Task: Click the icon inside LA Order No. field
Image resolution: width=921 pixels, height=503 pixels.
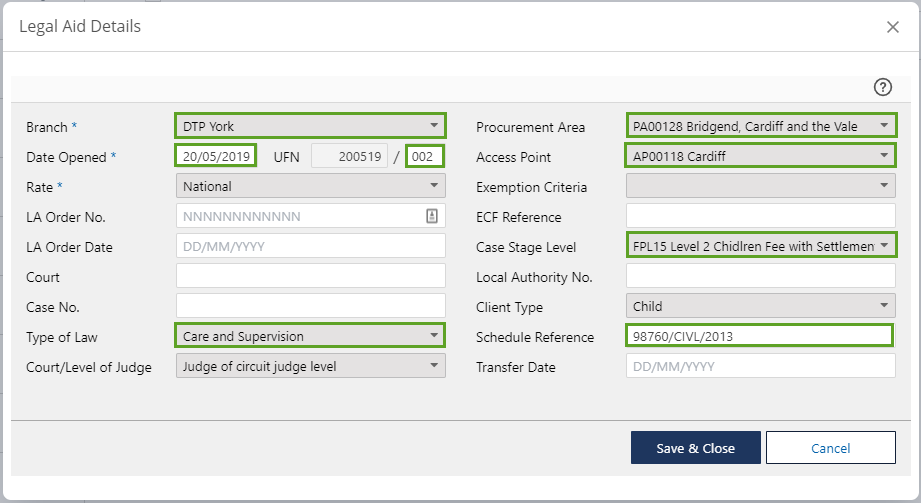Action: tap(431, 216)
